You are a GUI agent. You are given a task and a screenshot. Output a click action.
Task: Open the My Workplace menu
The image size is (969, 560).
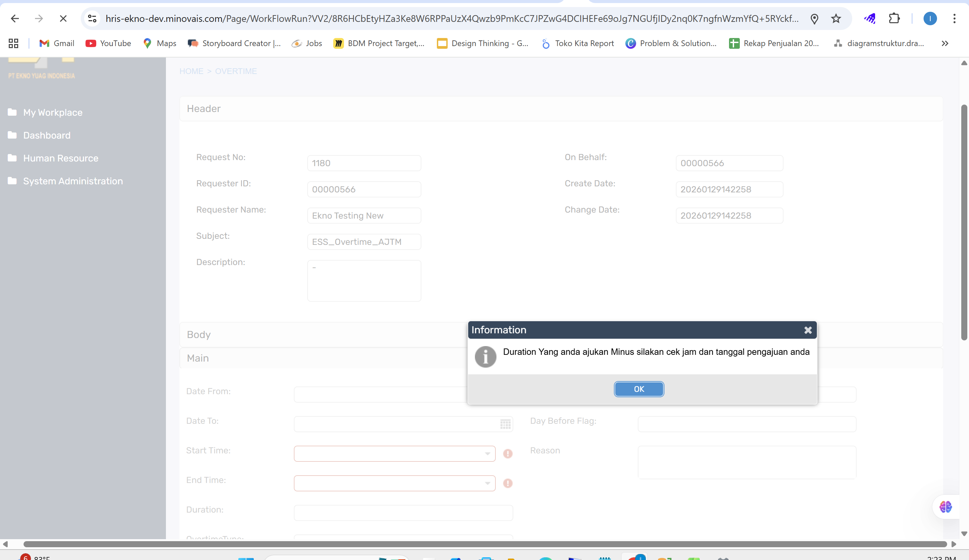[x=53, y=112]
